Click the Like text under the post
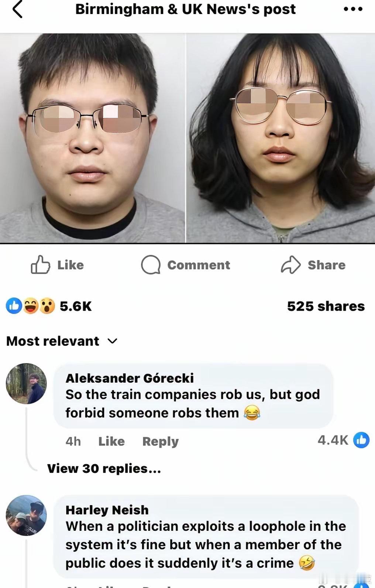 (x=70, y=265)
